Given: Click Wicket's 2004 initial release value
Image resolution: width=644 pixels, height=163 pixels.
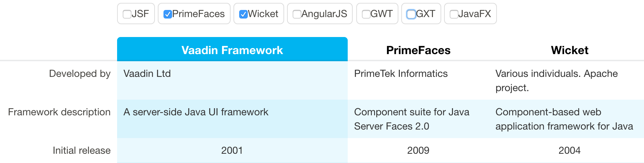Looking at the screenshot, I should 569,151.
